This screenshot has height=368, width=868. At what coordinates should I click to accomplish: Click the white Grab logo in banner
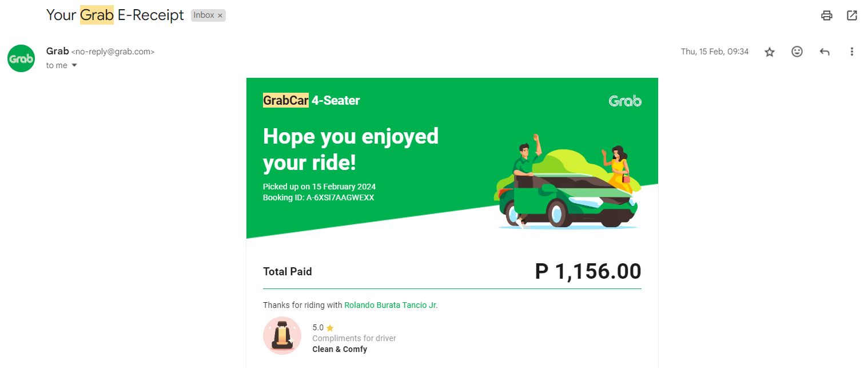[x=625, y=101]
